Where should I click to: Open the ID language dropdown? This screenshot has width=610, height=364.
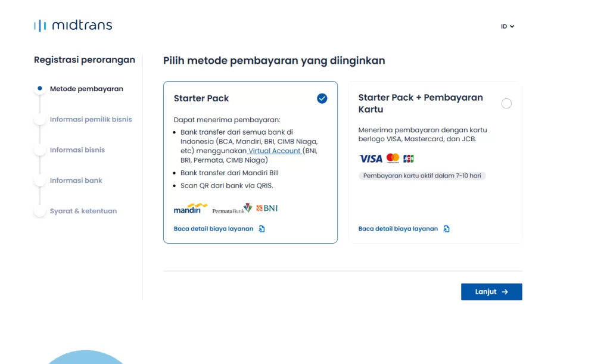coord(508,26)
